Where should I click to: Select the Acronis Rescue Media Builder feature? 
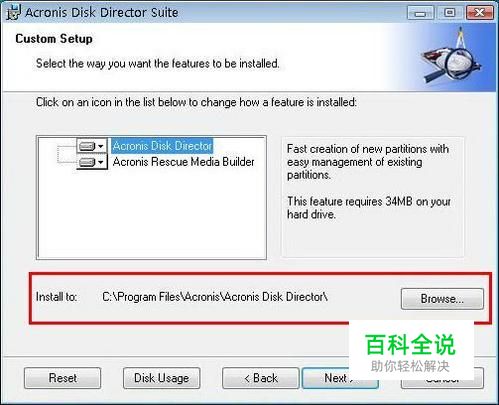click(x=183, y=162)
